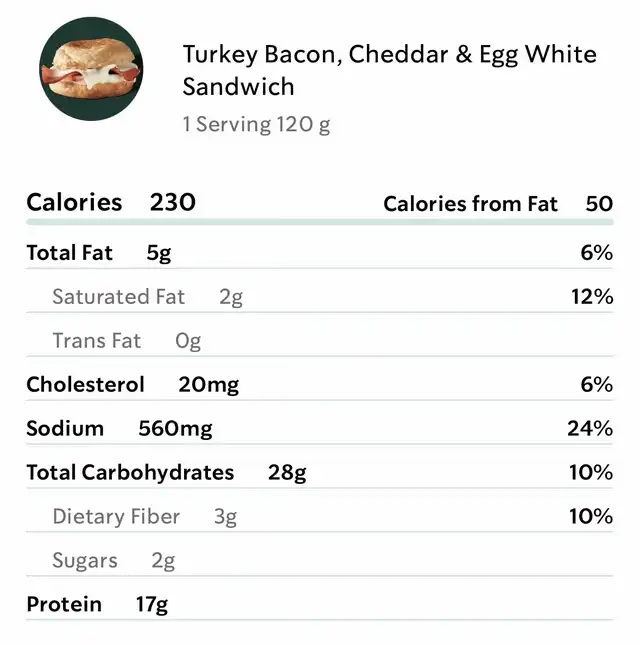The image size is (640, 645).
Task: Select the Total Carbohydrates 28g row
Action: pos(320,473)
